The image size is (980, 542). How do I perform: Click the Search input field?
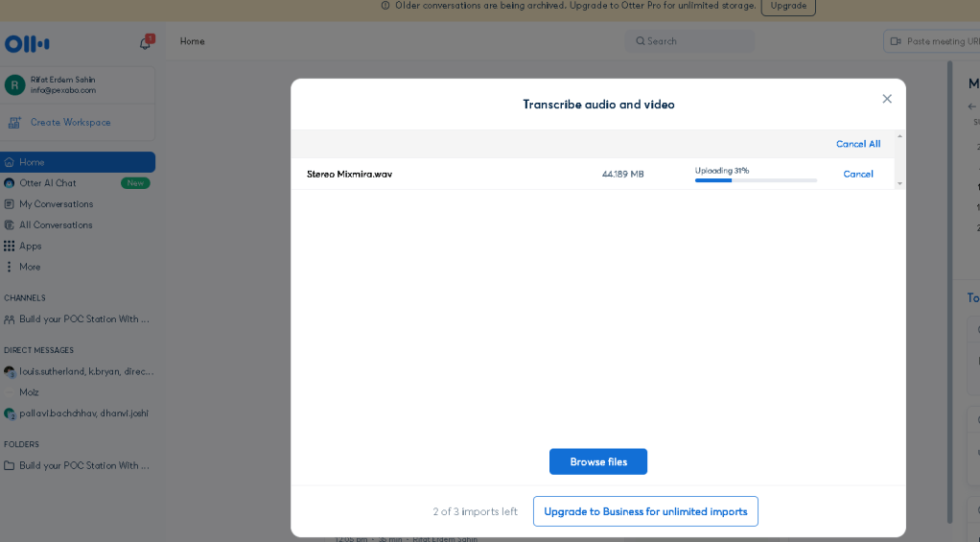pos(689,41)
